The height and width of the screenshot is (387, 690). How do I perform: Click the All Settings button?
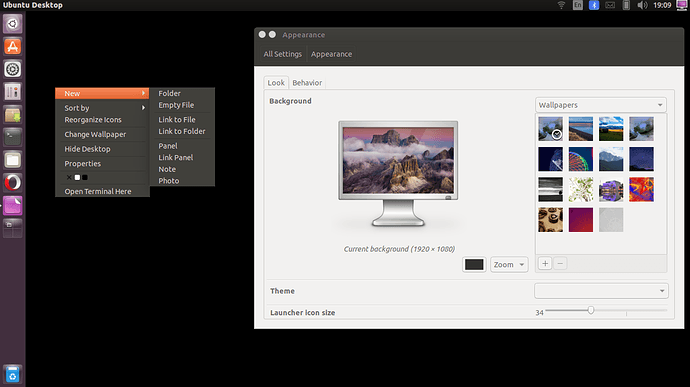pyautogui.click(x=283, y=54)
